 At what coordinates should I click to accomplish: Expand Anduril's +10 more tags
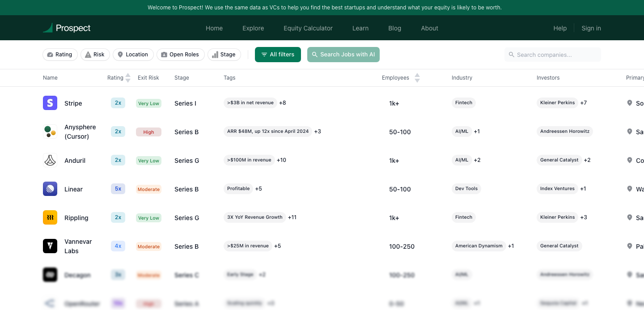[281, 160]
